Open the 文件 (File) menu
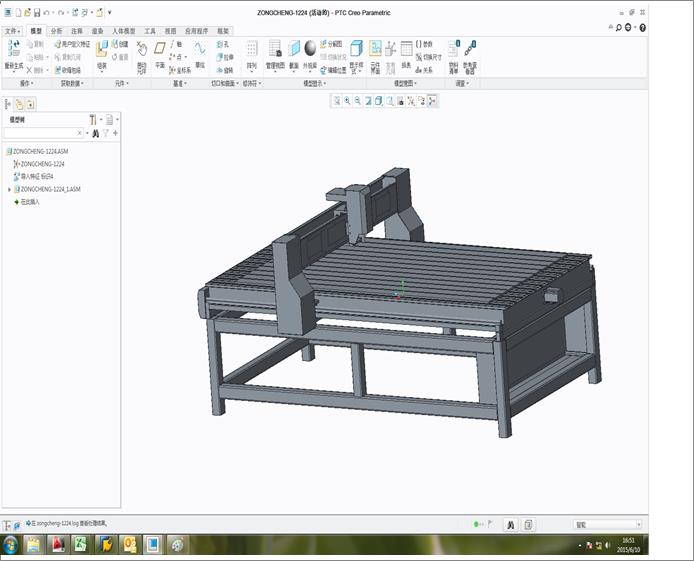 click(13, 31)
